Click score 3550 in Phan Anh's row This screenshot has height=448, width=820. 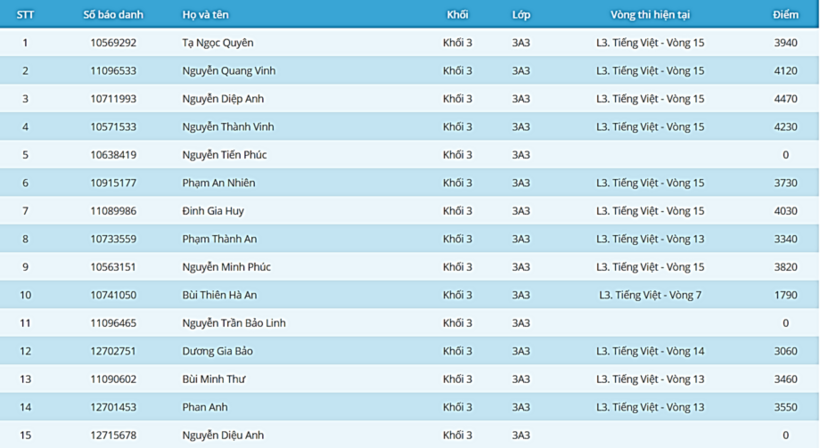[x=785, y=407]
